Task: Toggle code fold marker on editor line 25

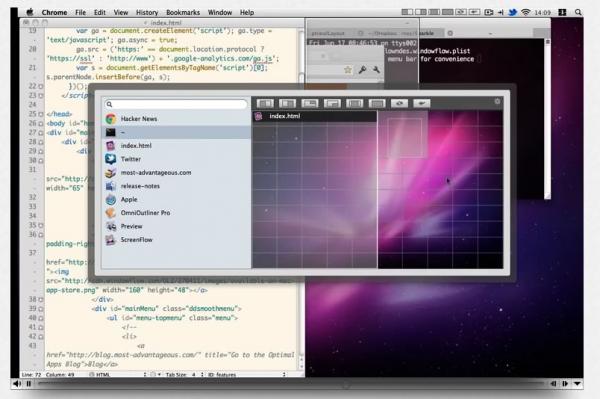Action: point(41,114)
